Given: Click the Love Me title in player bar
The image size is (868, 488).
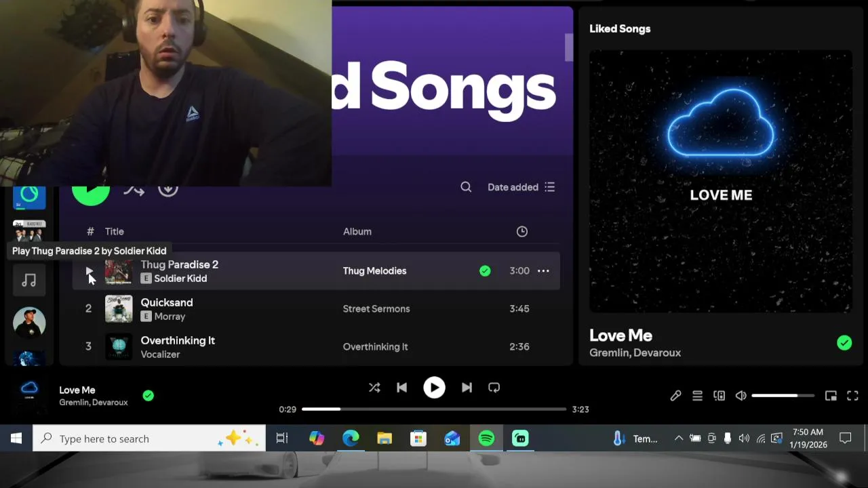Looking at the screenshot, I should click(77, 390).
